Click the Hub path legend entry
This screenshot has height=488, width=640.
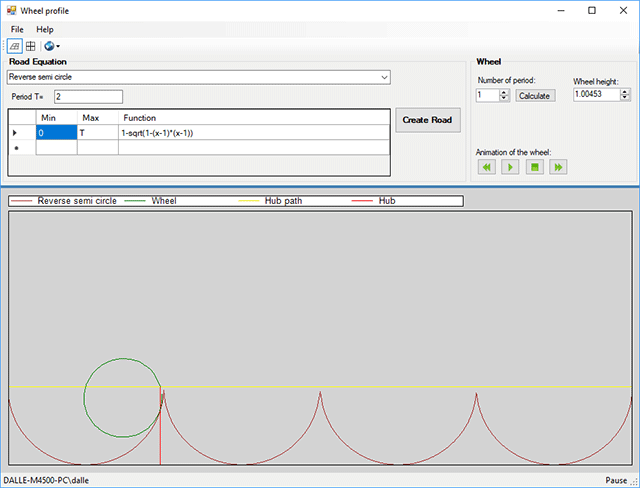pos(271,201)
